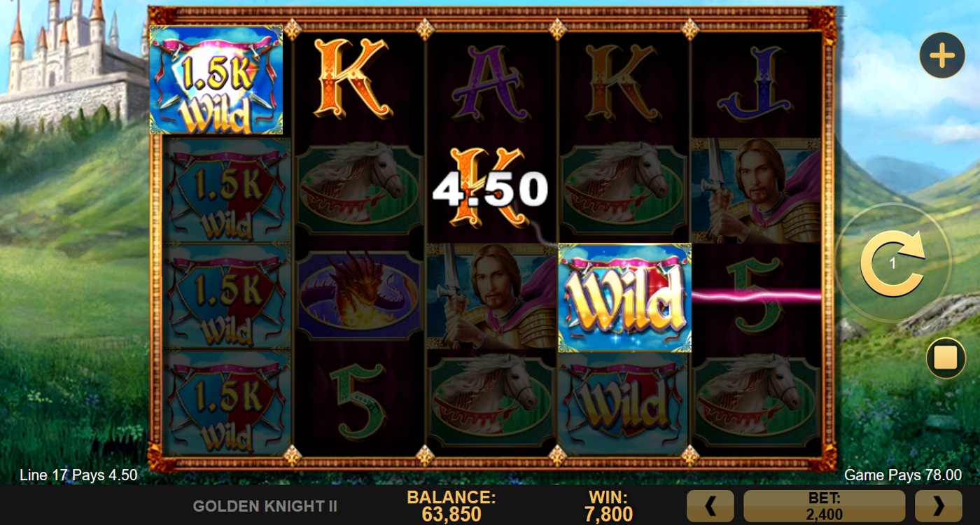
Task: Select the BET 2,400 display
Action: (x=824, y=505)
